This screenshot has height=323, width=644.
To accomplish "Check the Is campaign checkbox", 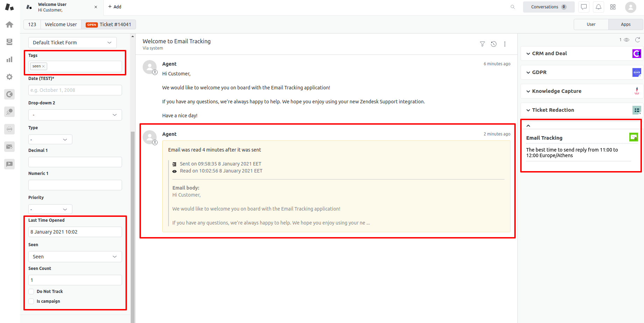I will click(x=31, y=301).
